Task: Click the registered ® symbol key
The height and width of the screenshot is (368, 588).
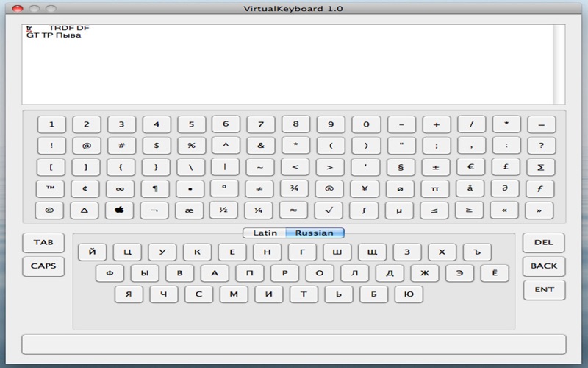Action: [329, 188]
